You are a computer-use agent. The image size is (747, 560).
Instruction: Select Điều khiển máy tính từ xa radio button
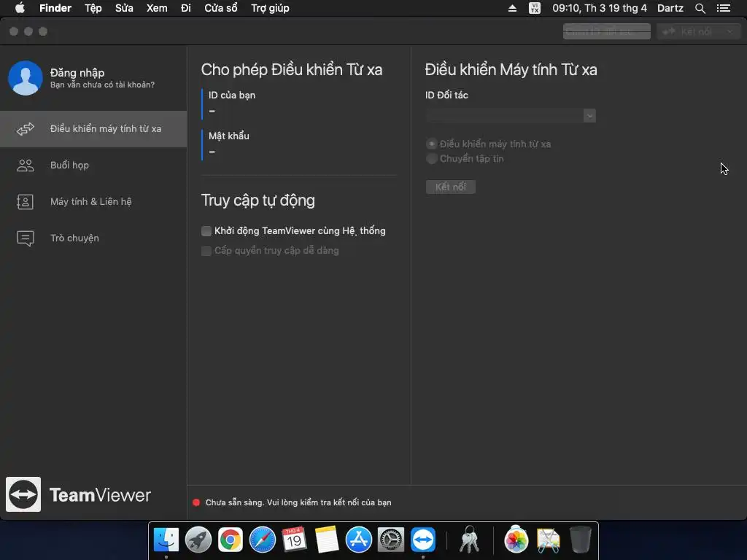click(x=432, y=144)
